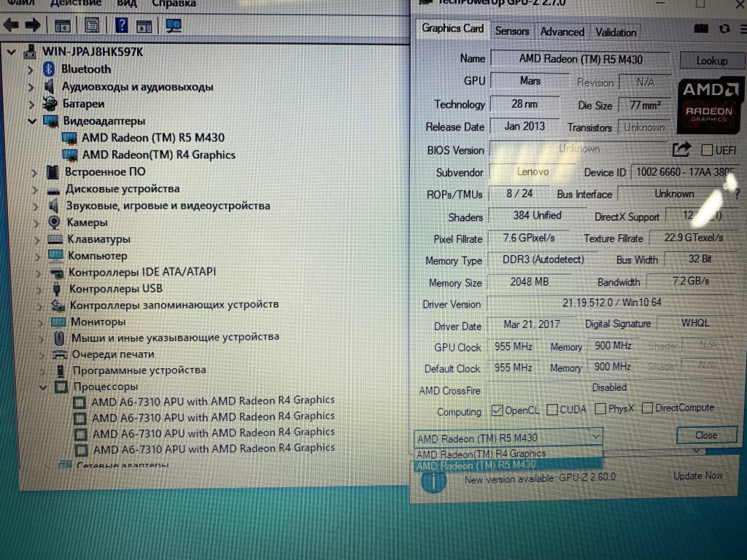
Task: Expand the Встроенное ПО node
Action: pyautogui.click(x=34, y=172)
